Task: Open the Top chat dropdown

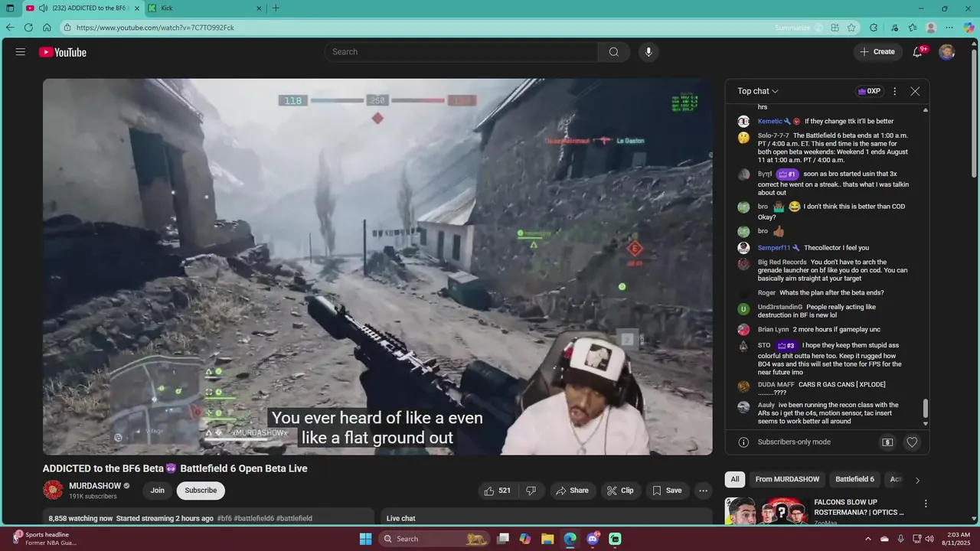Action: point(757,91)
